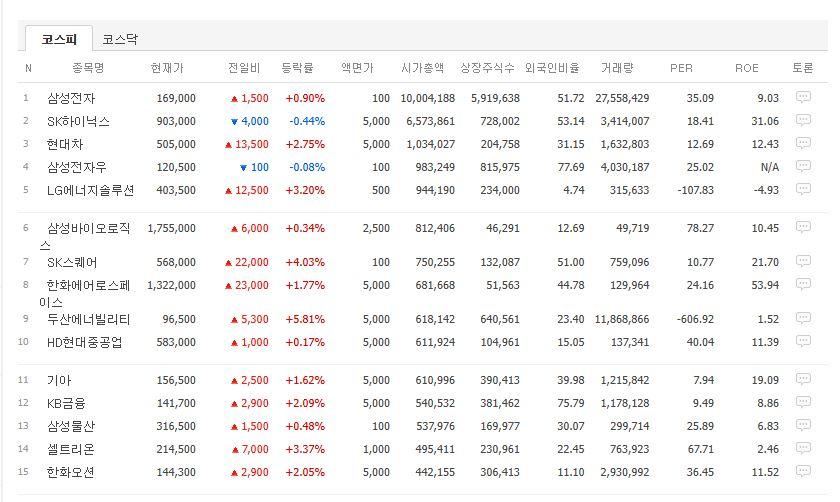
Task: Click 삼성전자우 ROE value N/A
Action: tap(770, 167)
